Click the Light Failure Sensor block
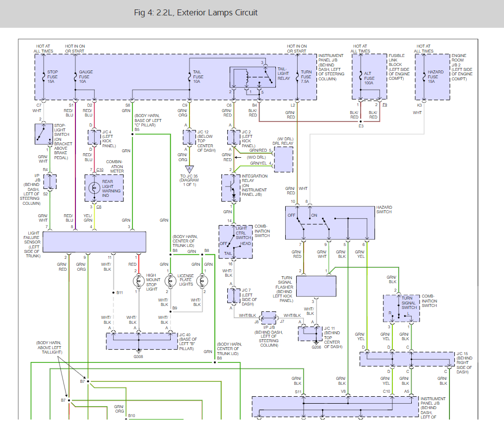504x423 pixels. coord(94,242)
